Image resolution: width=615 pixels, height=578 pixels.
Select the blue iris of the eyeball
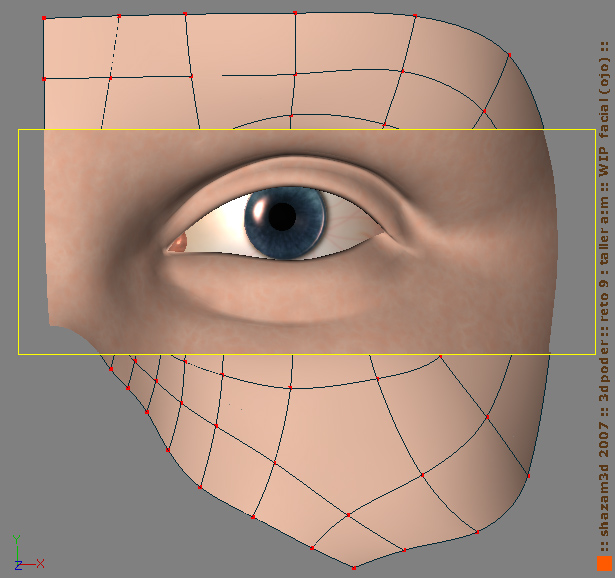click(x=285, y=223)
